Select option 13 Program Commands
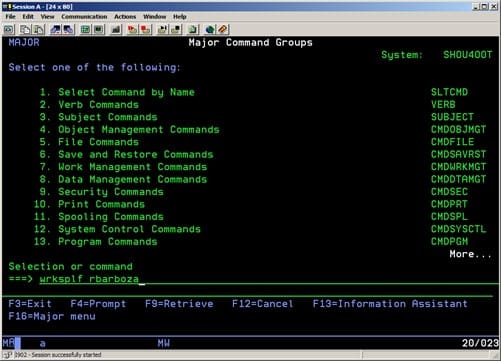Screen dimensions: 501x361 click(95, 242)
